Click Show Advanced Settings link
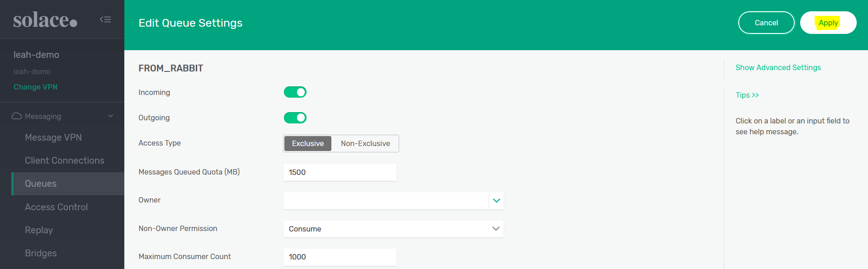The image size is (868, 269). 778,67
